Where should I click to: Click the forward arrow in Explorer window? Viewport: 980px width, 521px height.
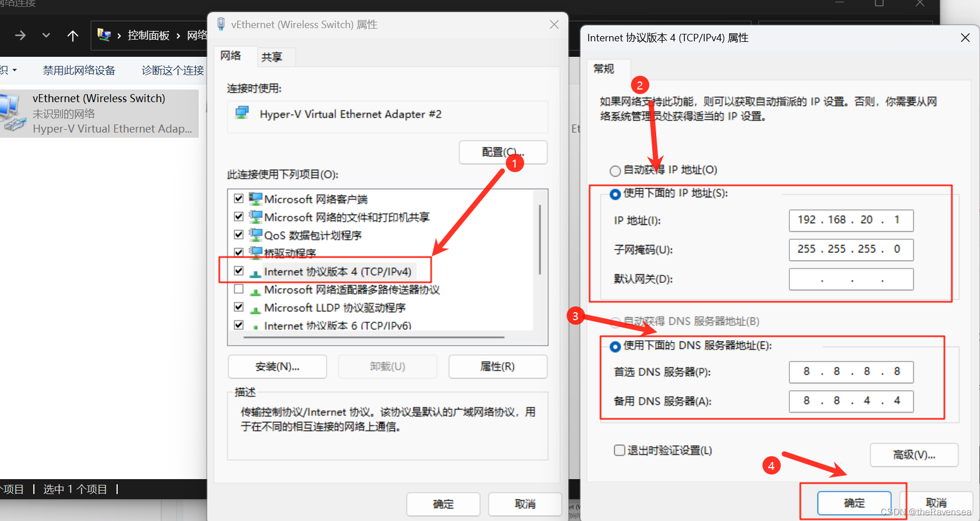click(x=20, y=36)
